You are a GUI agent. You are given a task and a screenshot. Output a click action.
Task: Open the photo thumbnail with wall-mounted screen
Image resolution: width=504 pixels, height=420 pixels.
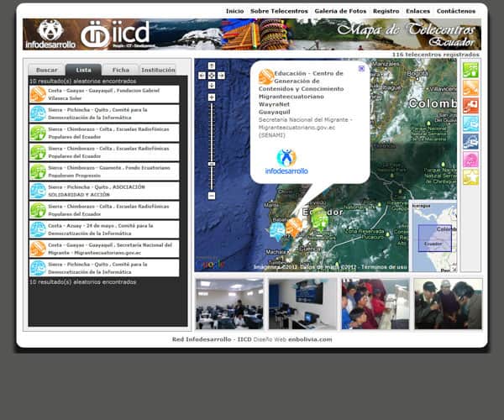tap(302, 304)
